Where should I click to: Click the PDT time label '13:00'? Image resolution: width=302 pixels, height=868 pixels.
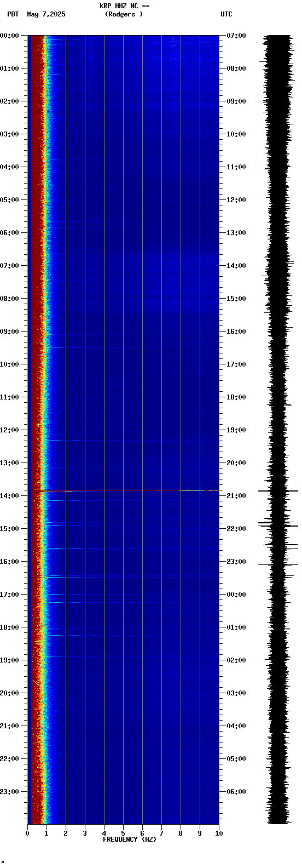tap(9, 463)
